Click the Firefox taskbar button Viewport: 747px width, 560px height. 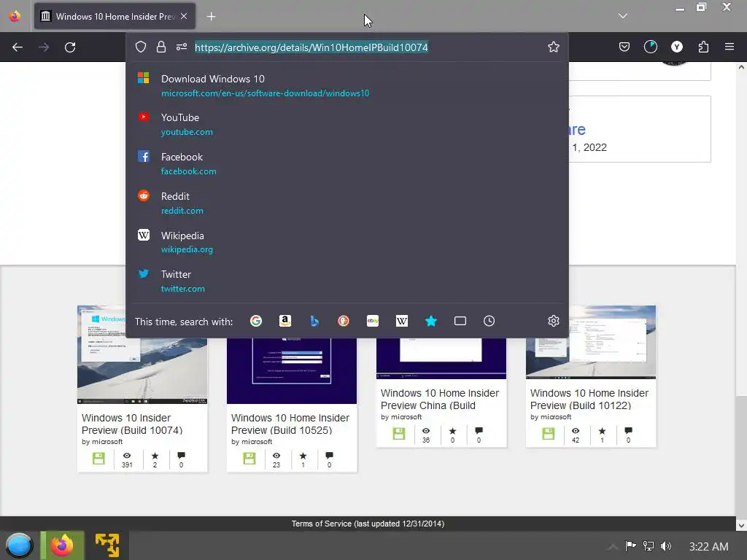62,545
